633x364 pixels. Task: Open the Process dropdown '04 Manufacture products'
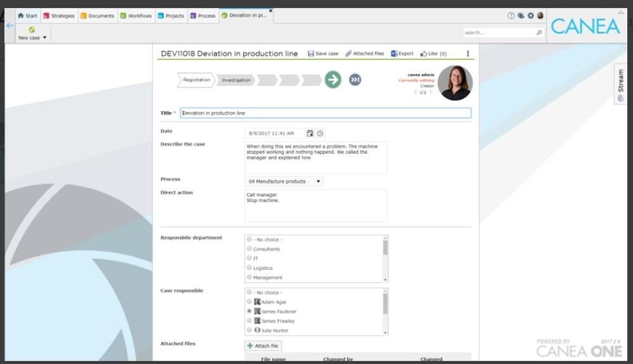[284, 182]
